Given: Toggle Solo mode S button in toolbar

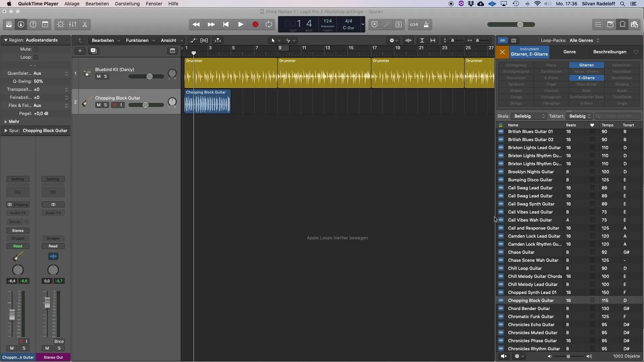Looking at the screenshot, I should tap(398, 24).
